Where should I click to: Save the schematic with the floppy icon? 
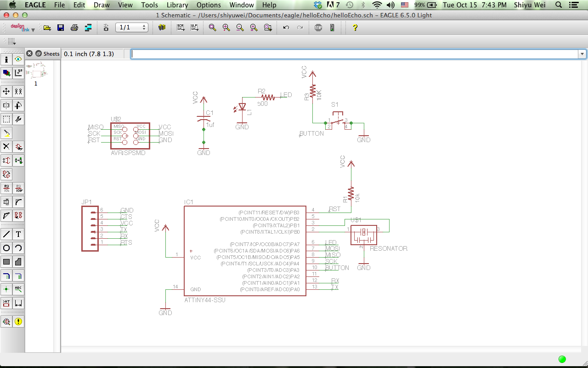[61, 28]
